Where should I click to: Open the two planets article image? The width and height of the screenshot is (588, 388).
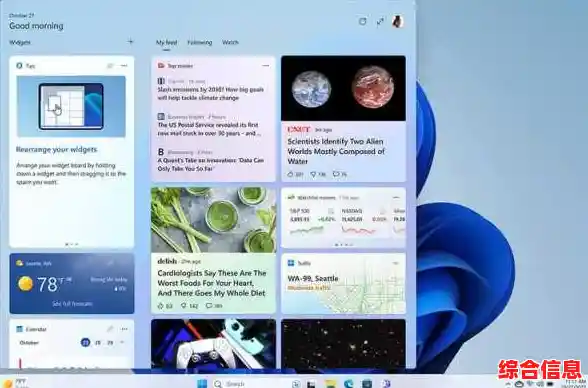click(343, 88)
